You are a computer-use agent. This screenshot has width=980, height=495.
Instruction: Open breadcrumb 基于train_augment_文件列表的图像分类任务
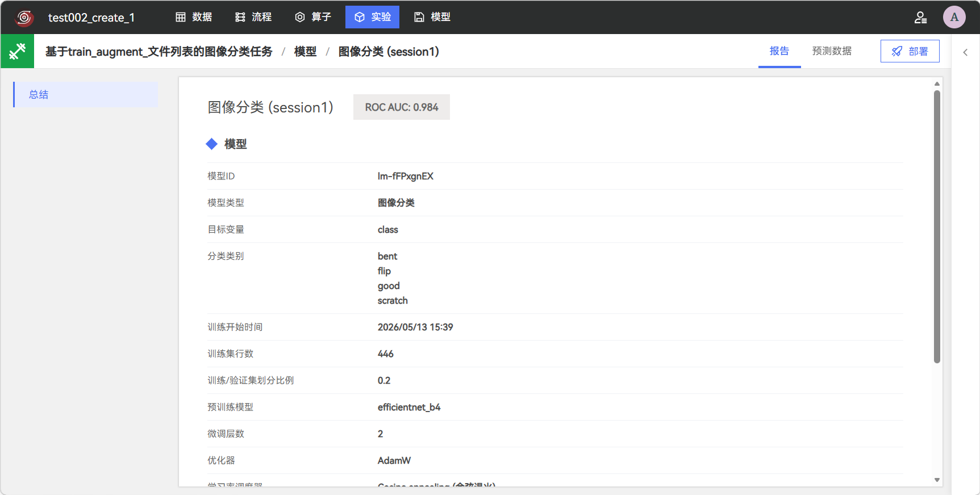pos(159,52)
